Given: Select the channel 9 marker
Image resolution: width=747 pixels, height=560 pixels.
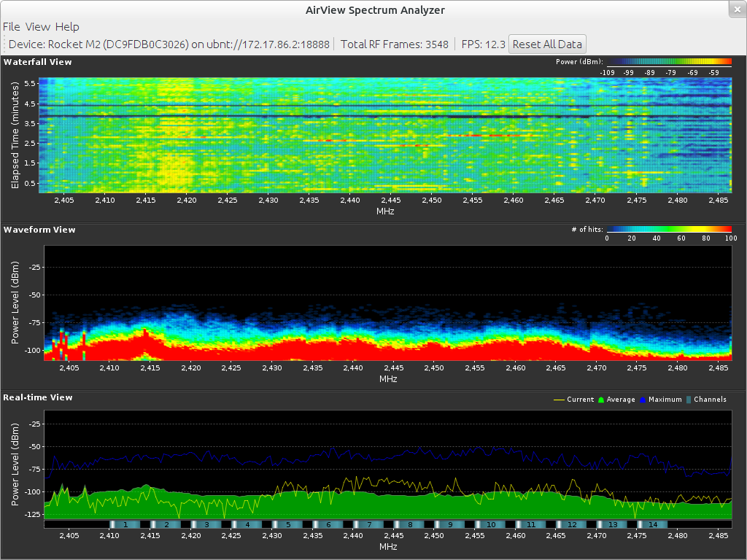Looking at the screenshot, I should (x=450, y=524).
